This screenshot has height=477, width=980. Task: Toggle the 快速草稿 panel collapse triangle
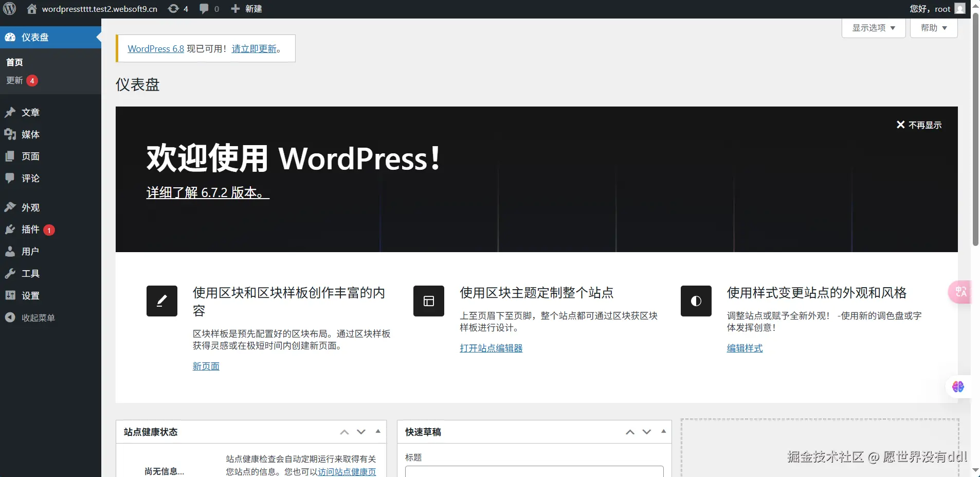663,432
